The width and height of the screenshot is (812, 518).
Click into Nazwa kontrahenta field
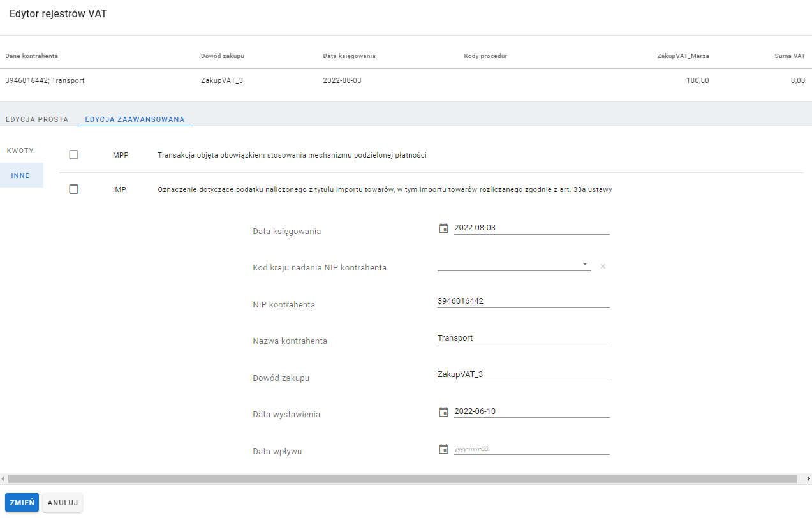523,338
